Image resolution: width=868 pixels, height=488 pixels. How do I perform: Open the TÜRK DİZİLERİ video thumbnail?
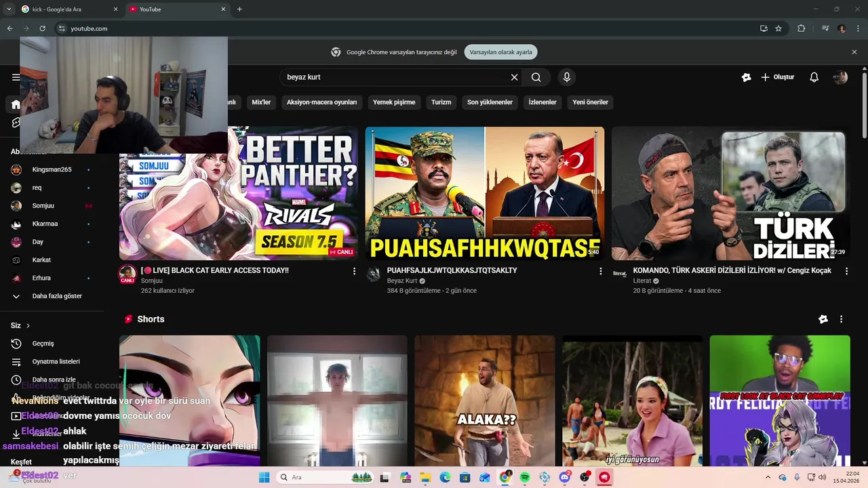(731, 193)
